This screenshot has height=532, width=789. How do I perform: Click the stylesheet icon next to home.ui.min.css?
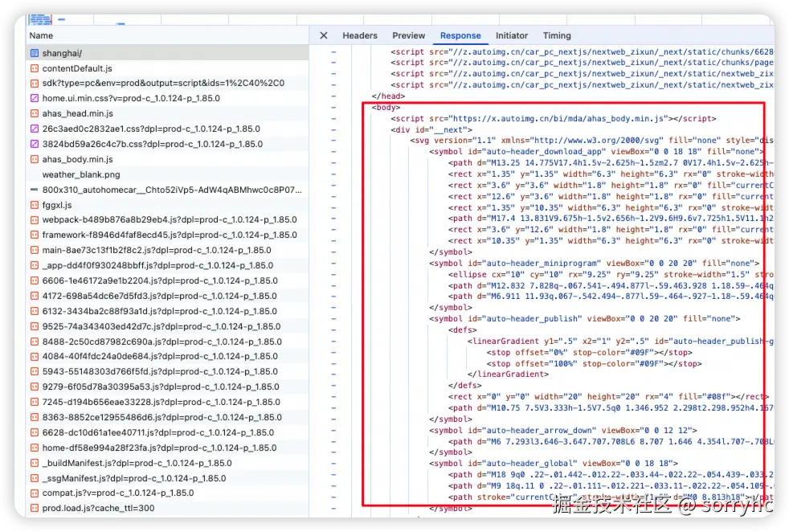(x=35, y=98)
